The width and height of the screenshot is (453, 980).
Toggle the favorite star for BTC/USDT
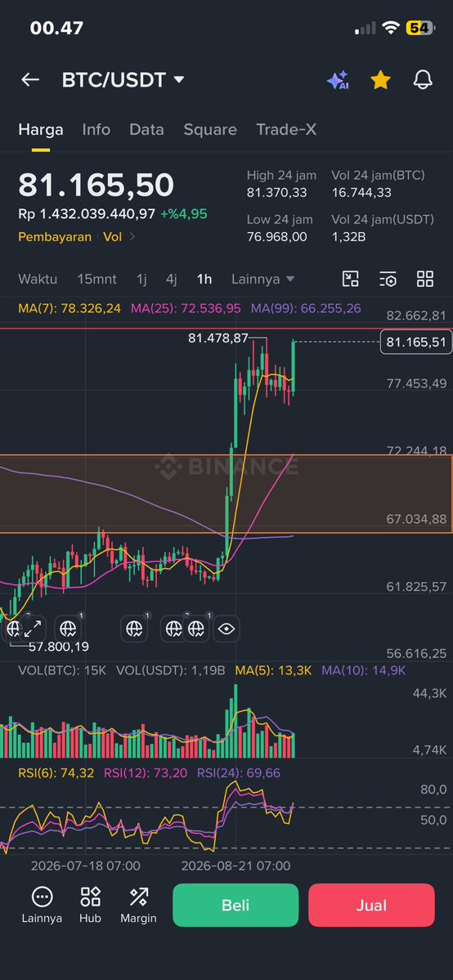click(x=380, y=79)
